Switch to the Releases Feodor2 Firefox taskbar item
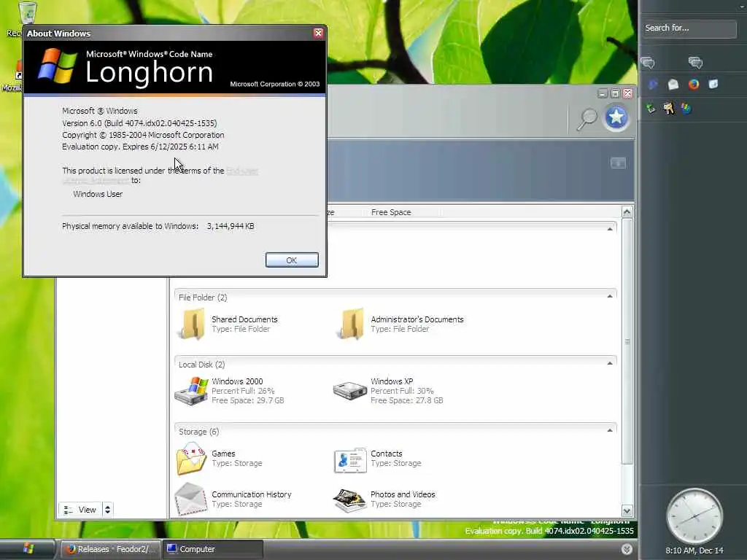 click(111, 549)
